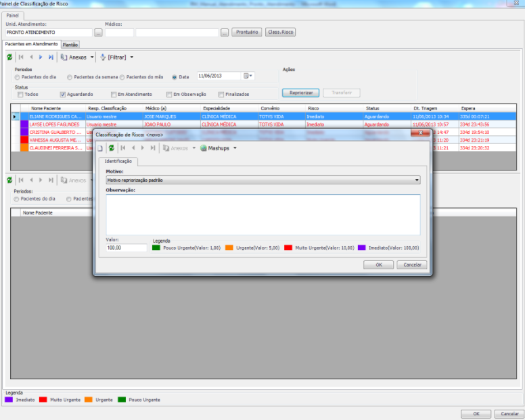Image resolution: width=525 pixels, height=420 pixels.
Task: Enable Em Observação status checkbox
Action: [x=169, y=95]
